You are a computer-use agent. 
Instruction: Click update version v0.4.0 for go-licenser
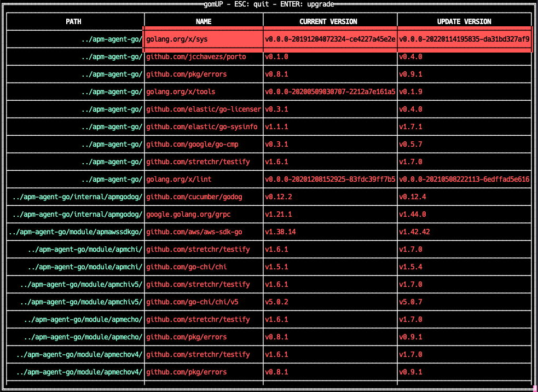[x=410, y=109]
